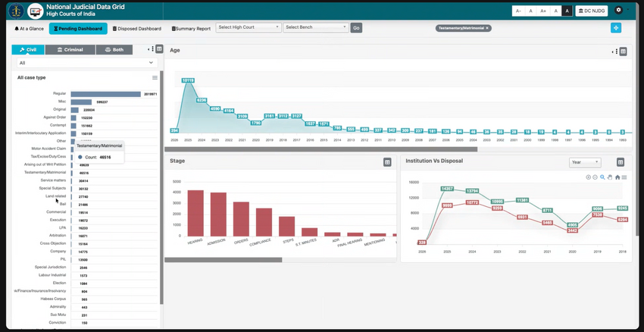The width and height of the screenshot is (644, 332).
Task: Open settings gear in header
Action: click(619, 11)
